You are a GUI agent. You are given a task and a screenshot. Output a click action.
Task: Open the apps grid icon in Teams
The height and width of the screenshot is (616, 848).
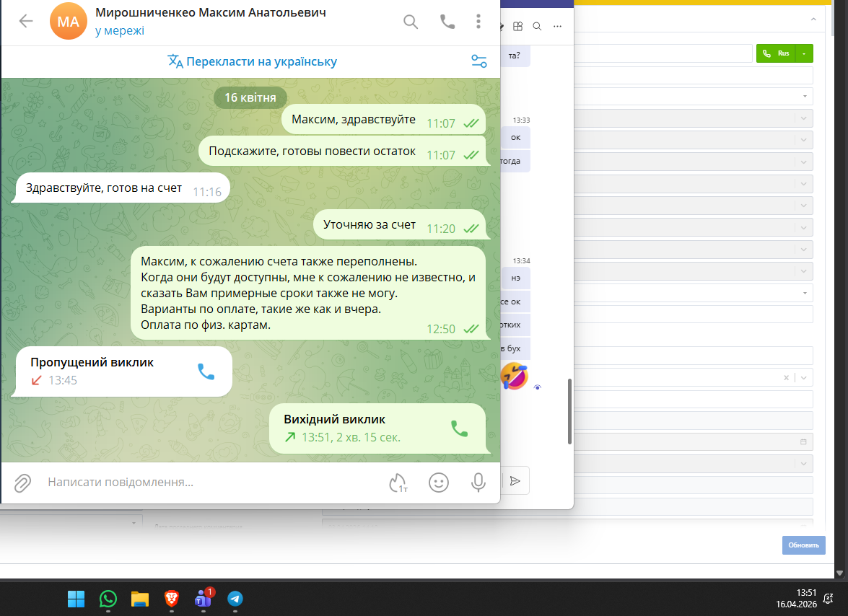pyautogui.click(x=517, y=27)
